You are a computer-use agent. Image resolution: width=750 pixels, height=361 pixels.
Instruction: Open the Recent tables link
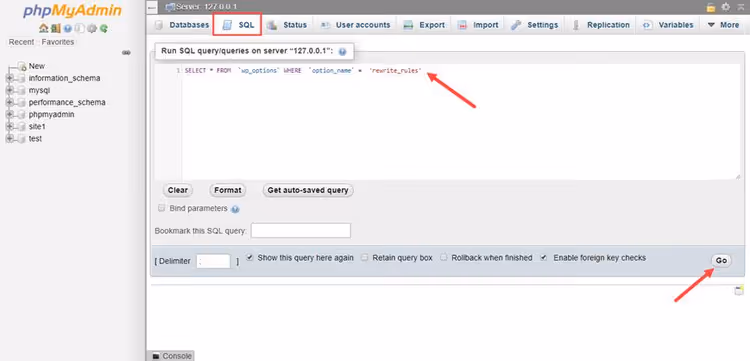(x=22, y=42)
